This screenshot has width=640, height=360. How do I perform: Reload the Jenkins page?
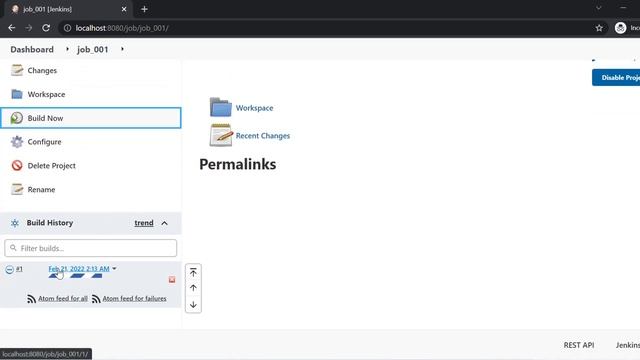tap(46, 28)
